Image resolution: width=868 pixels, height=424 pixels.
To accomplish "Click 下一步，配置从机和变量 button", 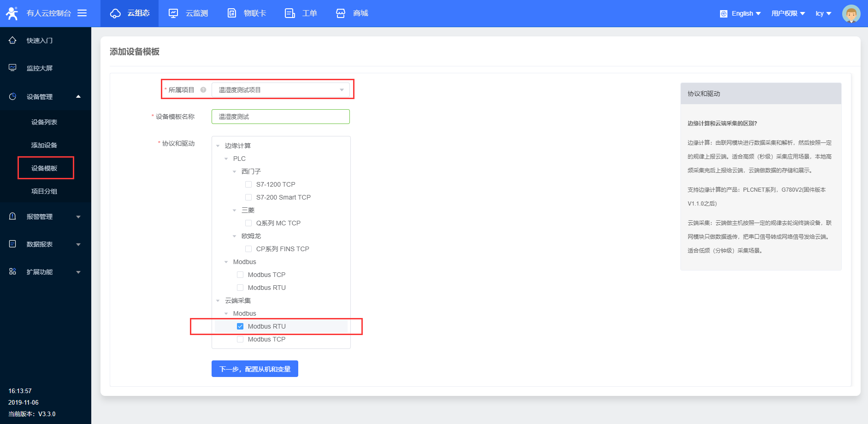I will click(255, 369).
